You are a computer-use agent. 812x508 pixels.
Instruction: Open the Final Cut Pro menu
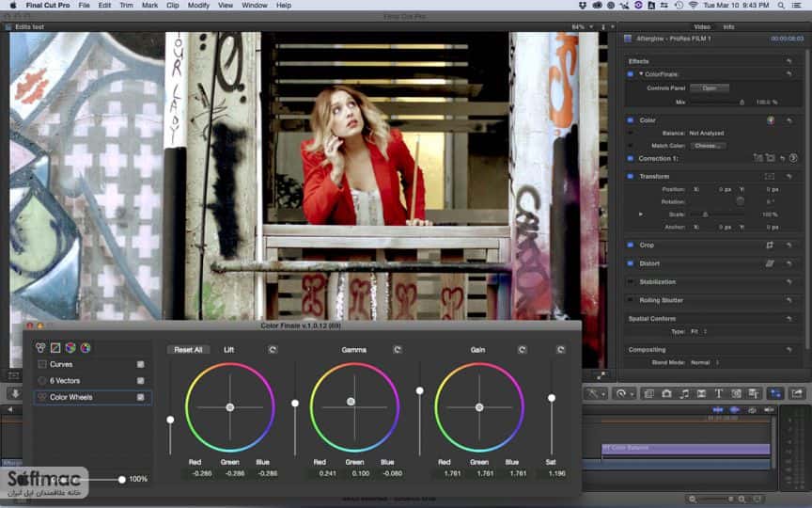48,6
